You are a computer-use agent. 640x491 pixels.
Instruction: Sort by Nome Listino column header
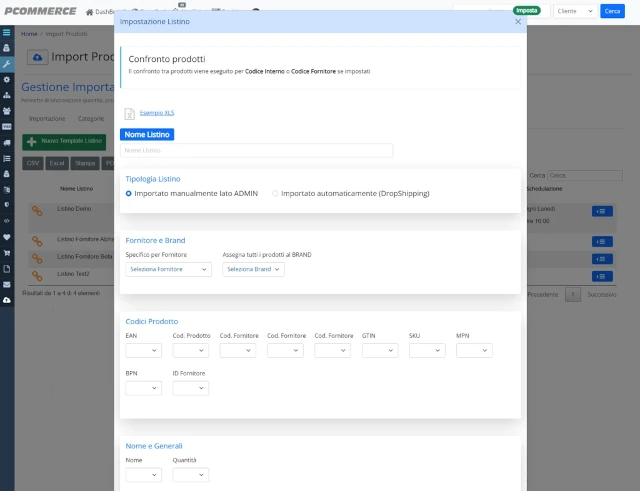coord(77,189)
